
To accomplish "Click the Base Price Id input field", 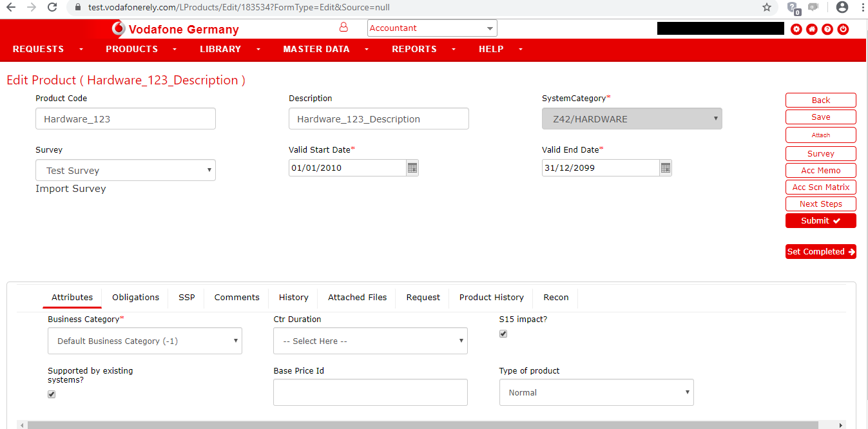I will 371,392.
